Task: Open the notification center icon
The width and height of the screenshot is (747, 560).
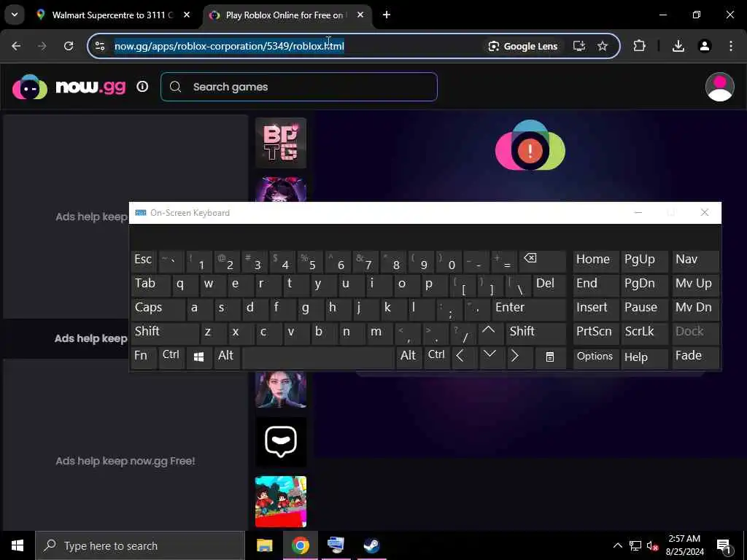Action: click(724, 546)
